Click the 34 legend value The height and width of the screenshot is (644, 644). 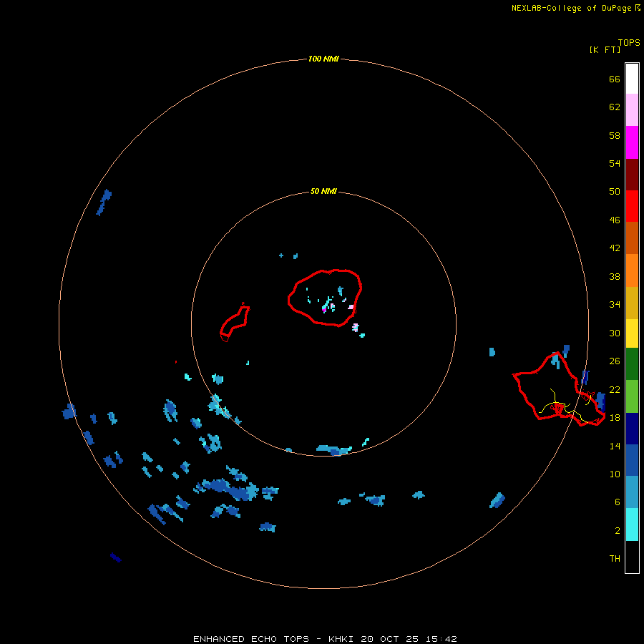pyautogui.click(x=615, y=304)
